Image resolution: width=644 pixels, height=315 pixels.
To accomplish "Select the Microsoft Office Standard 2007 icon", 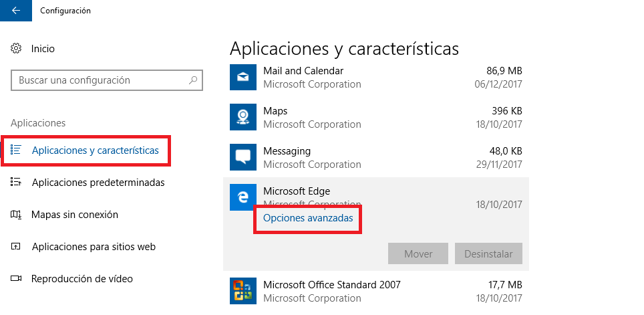I will pyautogui.click(x=243, y=291).
